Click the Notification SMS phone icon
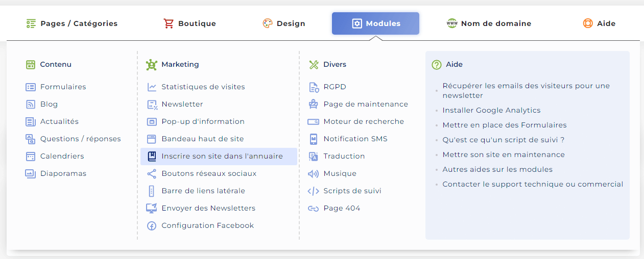 pos(314,139)
